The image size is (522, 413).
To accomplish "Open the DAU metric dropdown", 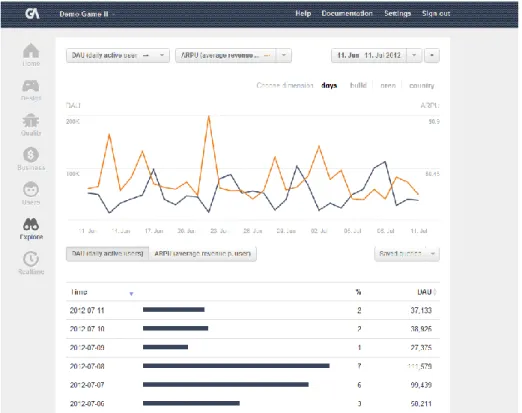I will pos(118,55).
